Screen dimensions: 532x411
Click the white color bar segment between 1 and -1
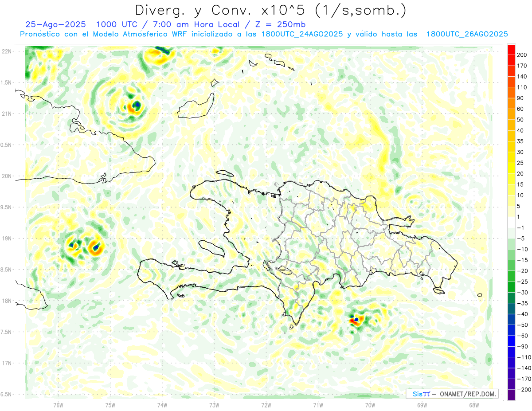[511, 222]
